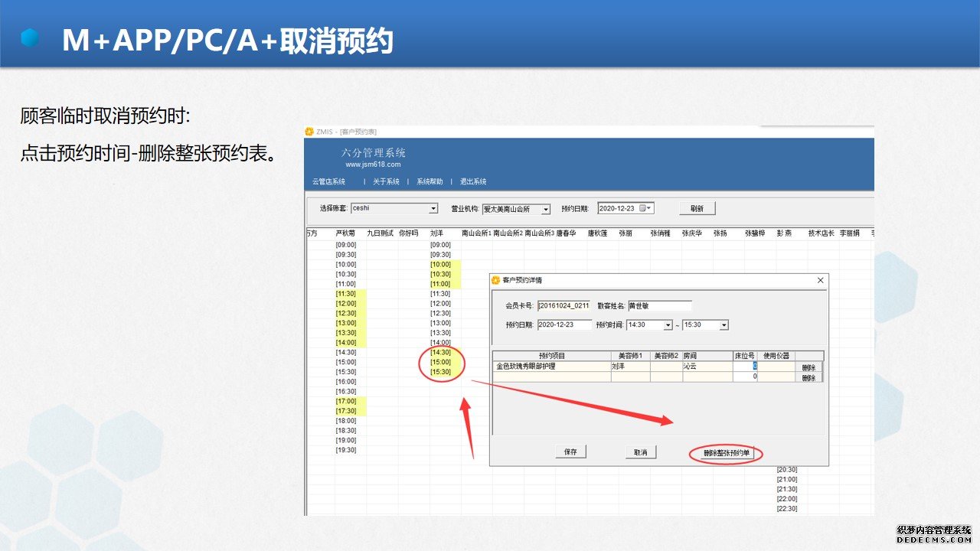Click the 金色玫瑰秀眼部护理 project cell
Screen dimensions: 980x551
(551, 367)
